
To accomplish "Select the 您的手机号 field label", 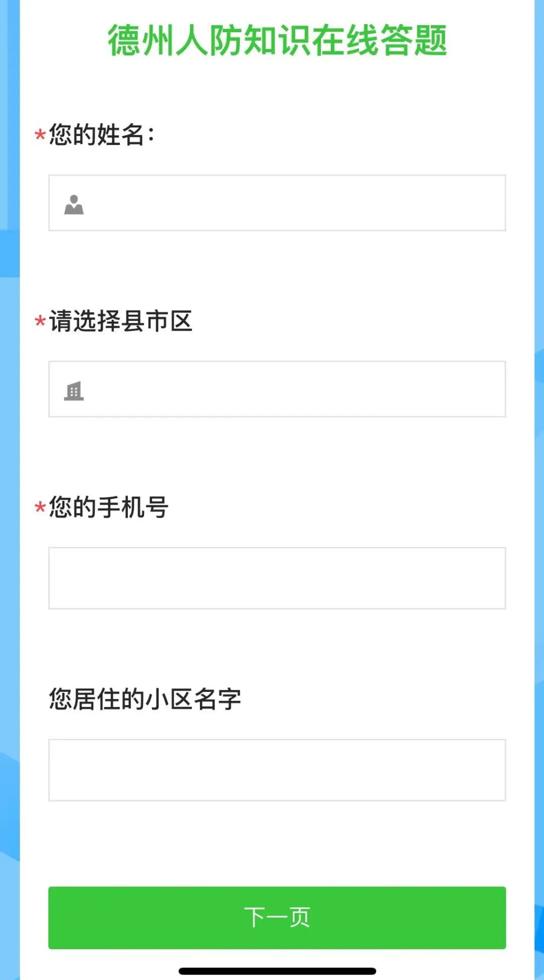I will pos(109,507).
